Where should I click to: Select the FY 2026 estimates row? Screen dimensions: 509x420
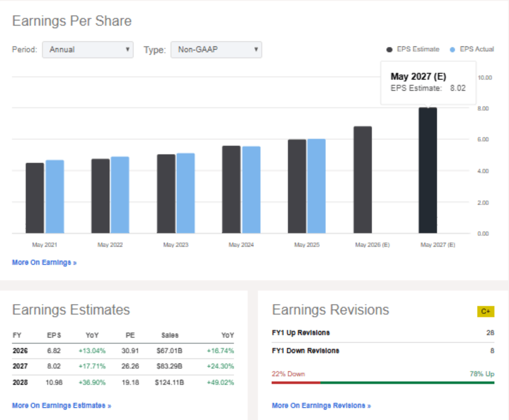coord(123,350)
